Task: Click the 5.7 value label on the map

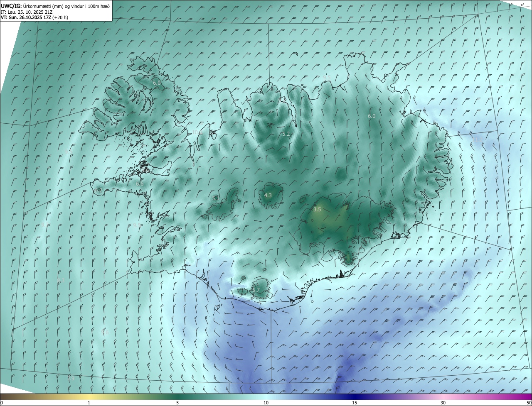Action: tap(256, 290)
